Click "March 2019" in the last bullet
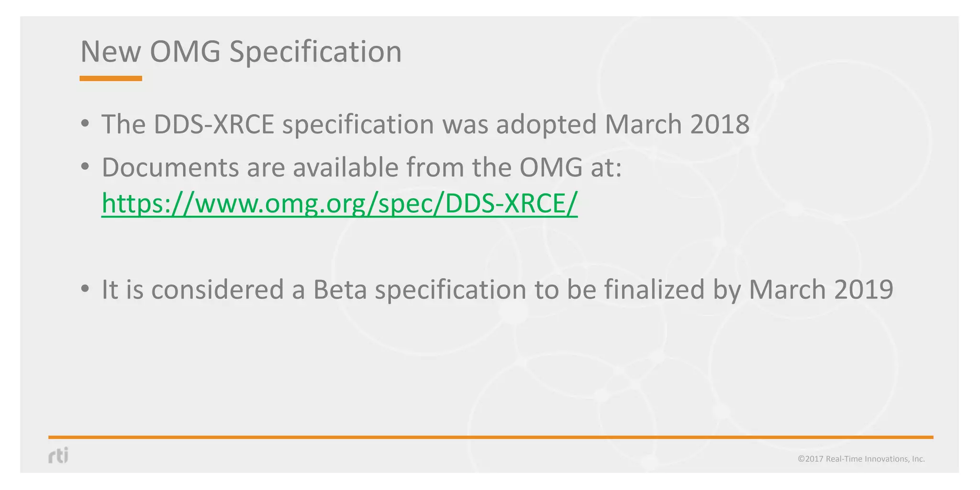 [x=821, y=290]
